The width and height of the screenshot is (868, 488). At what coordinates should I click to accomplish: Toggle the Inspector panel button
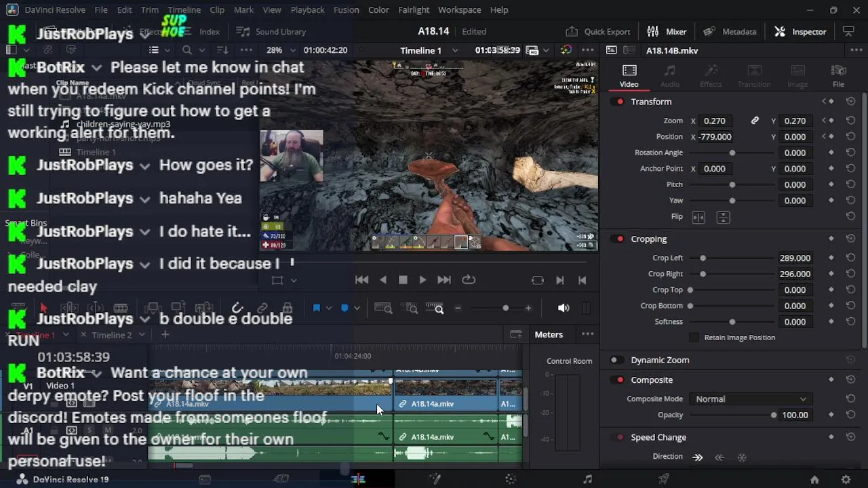point(800,32)
